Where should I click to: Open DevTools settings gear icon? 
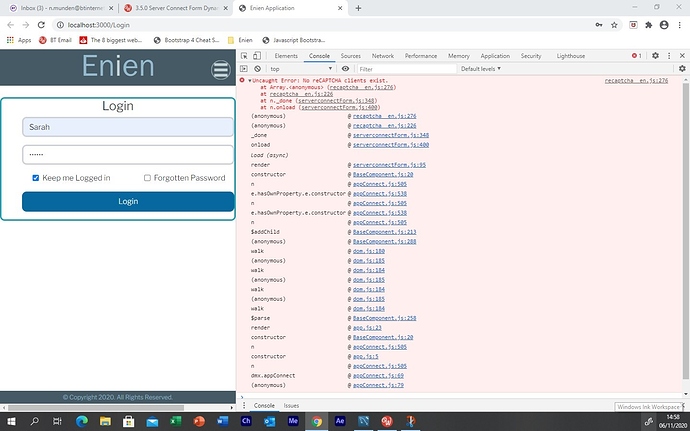point(655,56)
